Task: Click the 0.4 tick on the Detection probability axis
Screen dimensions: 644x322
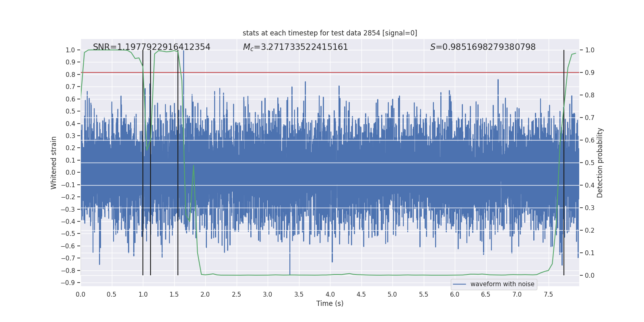Action: point(590,185)
